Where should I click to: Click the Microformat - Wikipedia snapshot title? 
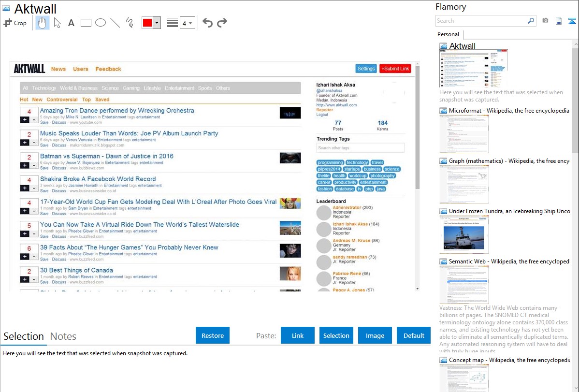coord(509,111)
